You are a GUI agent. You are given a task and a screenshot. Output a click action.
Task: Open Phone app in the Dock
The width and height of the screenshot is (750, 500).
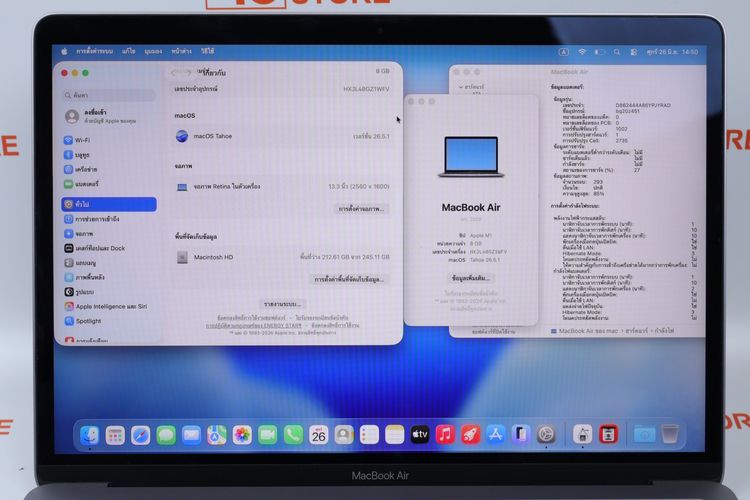click(293, 435)
